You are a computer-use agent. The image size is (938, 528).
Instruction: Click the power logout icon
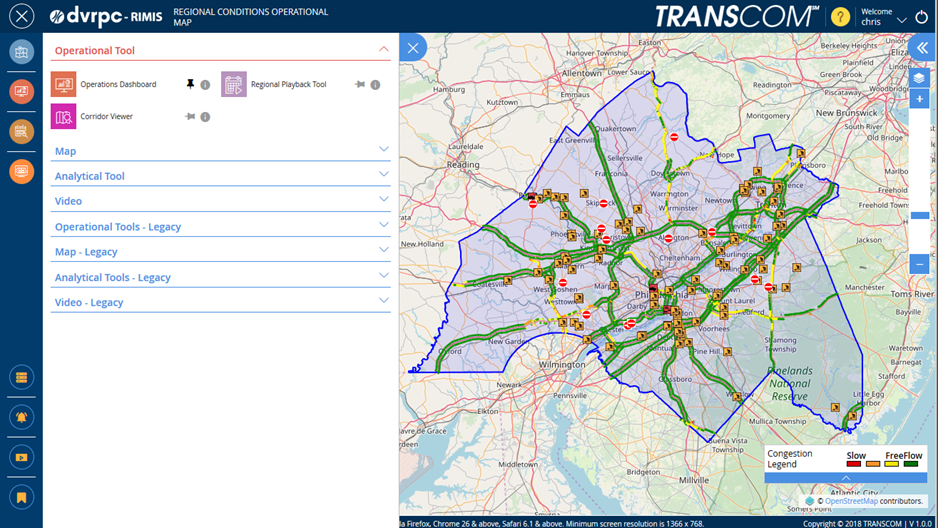coord(921,17)
